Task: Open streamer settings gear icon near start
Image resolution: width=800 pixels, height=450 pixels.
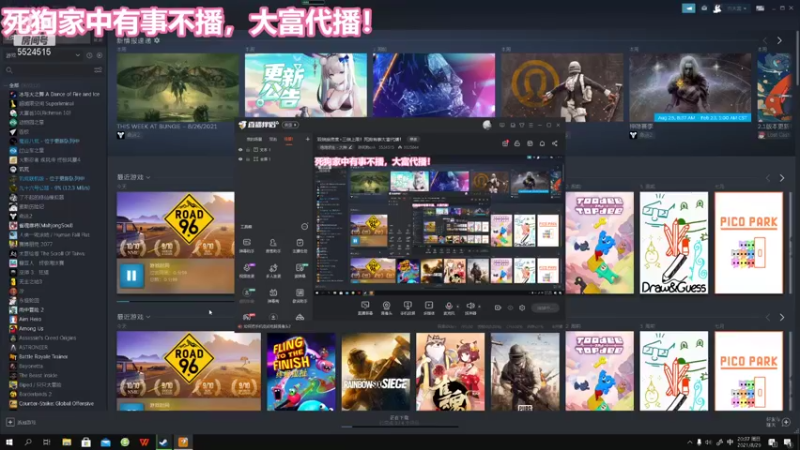Action: [522, 308]
